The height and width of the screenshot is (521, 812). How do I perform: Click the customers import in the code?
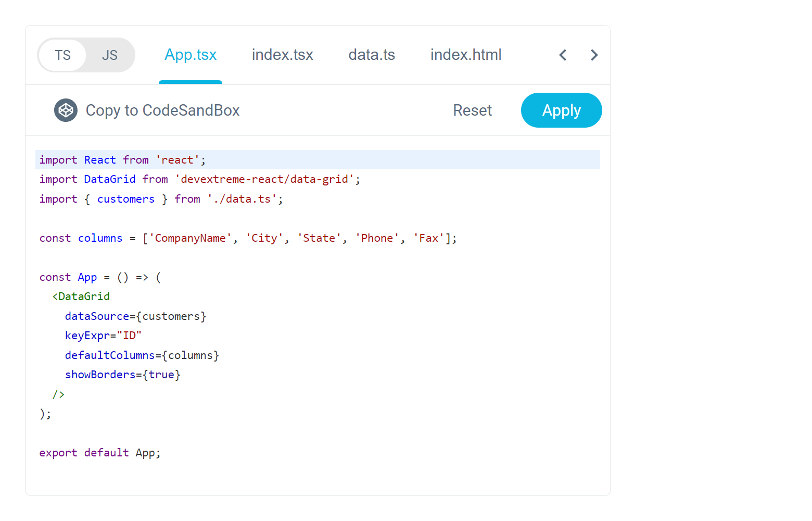[126, 199]
